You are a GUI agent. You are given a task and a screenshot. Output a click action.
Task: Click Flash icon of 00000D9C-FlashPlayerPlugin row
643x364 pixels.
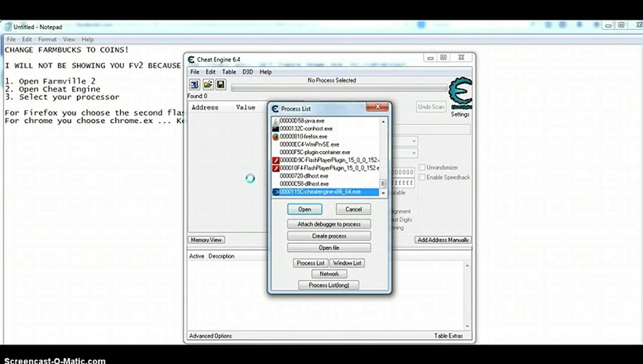click(275, 160)
